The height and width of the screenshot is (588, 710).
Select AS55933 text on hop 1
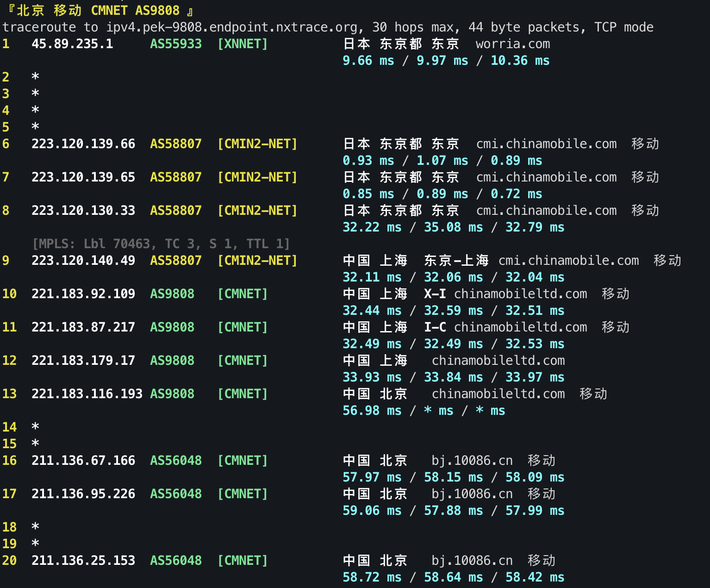click(x=176, y=44)
